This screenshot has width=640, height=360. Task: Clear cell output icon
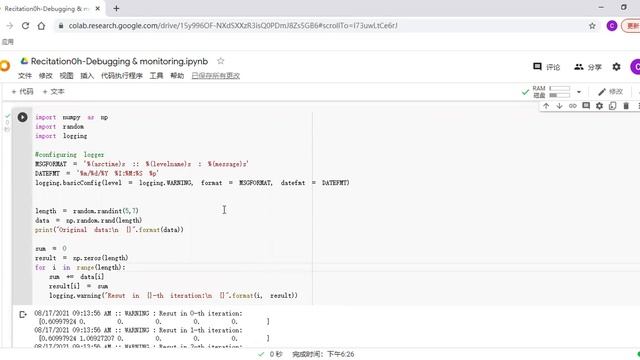[x=23, y=314]
